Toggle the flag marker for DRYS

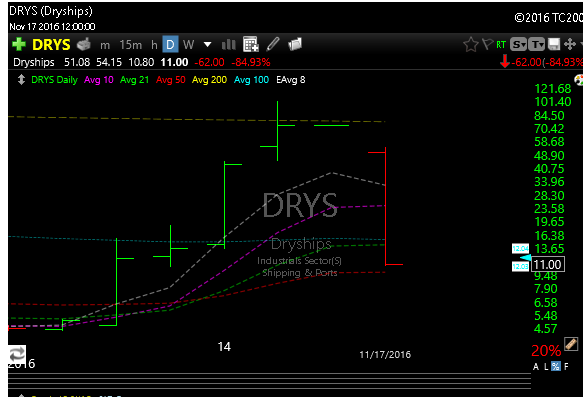point(487,44)
